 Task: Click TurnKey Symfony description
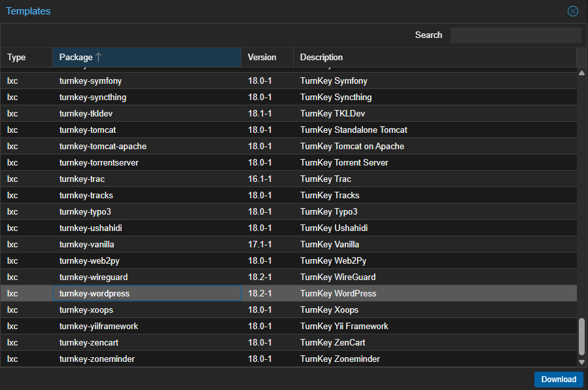334,81
